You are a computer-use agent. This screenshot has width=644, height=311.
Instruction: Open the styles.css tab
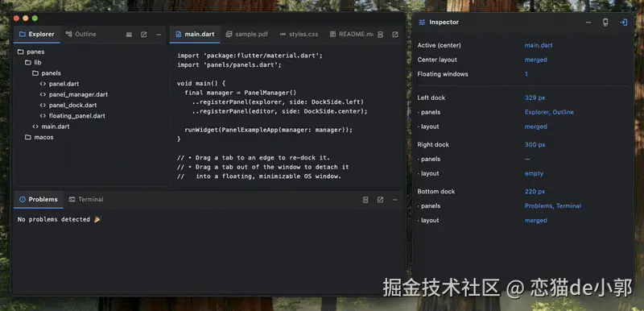tap(299, 35)
